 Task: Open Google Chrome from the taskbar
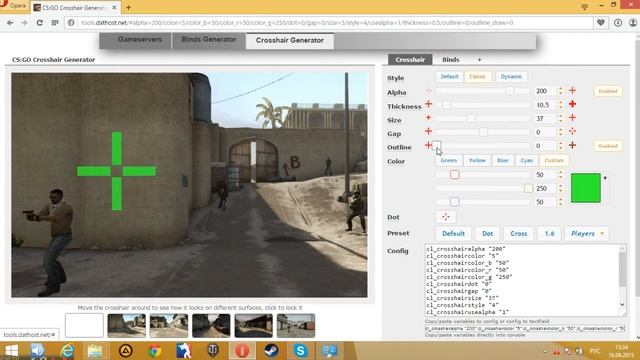click(155, 351)
